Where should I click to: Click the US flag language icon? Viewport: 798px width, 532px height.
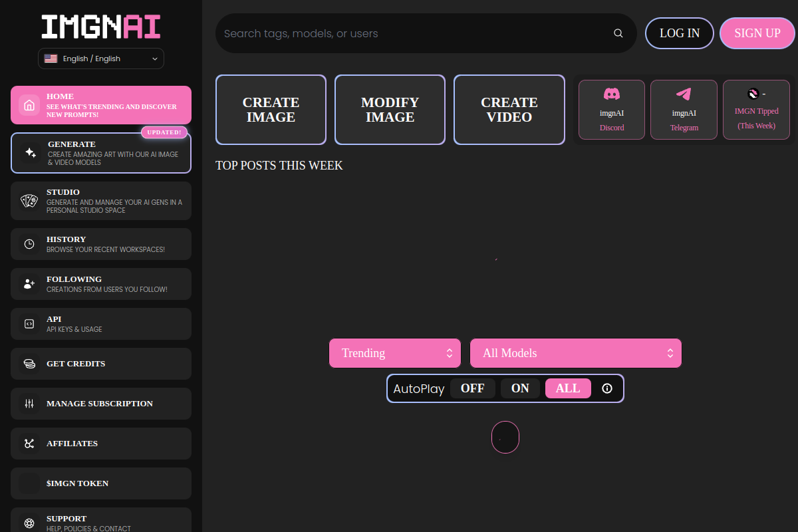[x=51, y=59]
